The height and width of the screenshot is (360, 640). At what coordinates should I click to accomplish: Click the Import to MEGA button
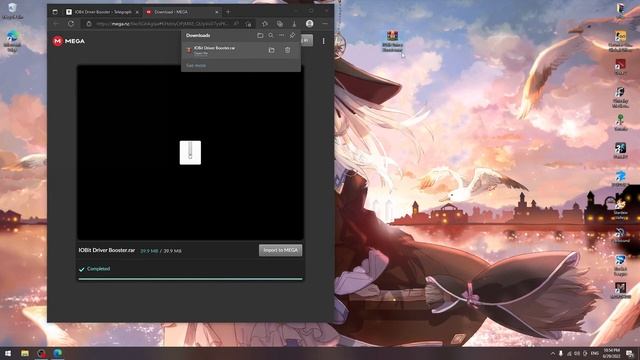(280, 250)
